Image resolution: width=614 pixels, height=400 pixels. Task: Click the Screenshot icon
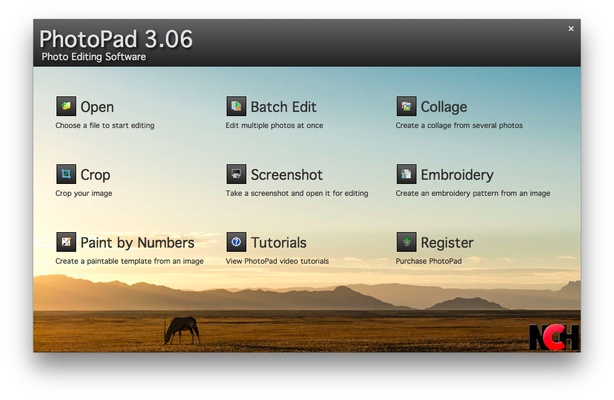(x=236, y=174)
